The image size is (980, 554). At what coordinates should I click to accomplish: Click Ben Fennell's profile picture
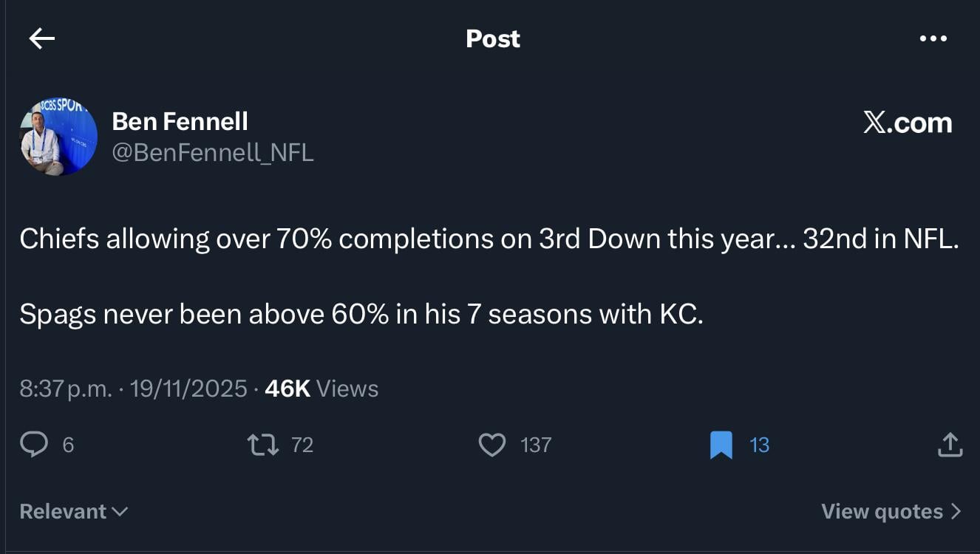(x=58, y=136)
